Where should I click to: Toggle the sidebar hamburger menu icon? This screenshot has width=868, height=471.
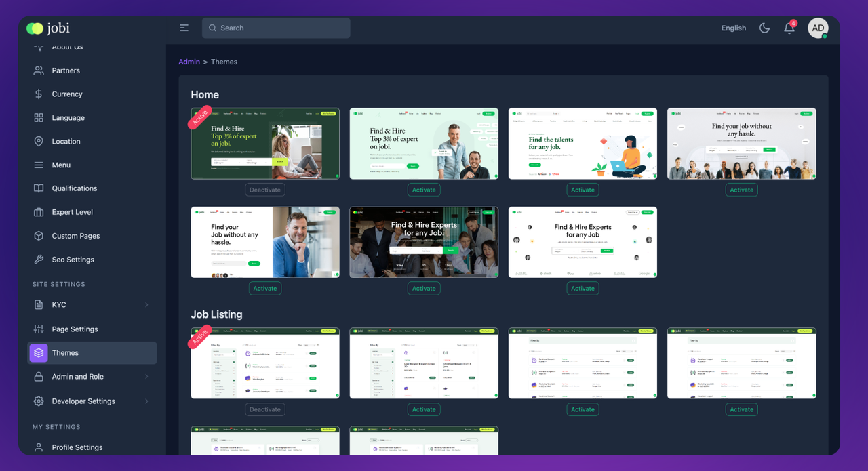pos(184,28)
